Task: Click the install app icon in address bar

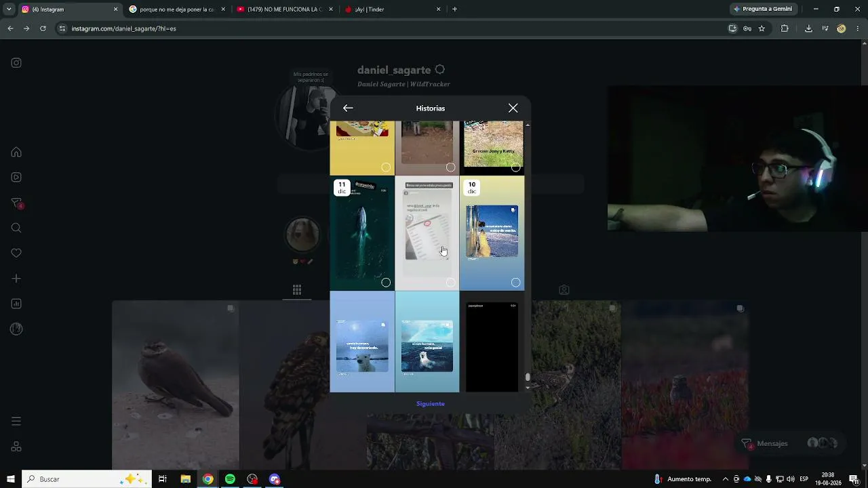Action: 732,28
